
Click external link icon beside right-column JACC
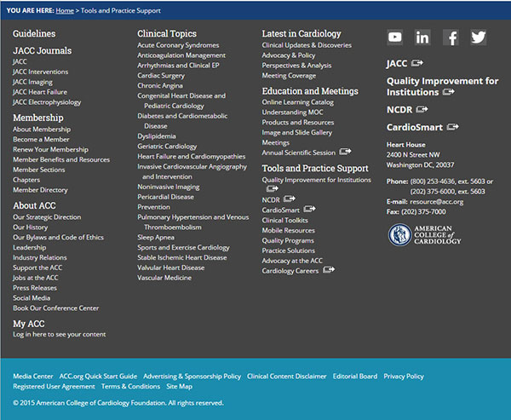coord(417,63)
